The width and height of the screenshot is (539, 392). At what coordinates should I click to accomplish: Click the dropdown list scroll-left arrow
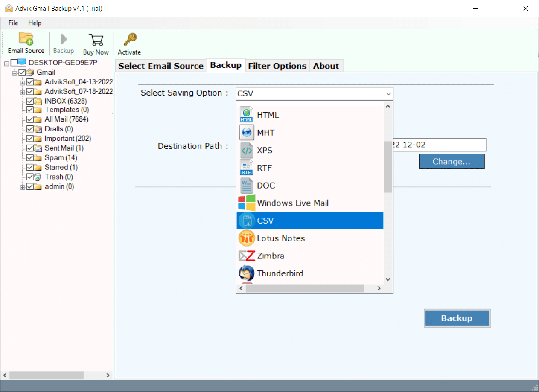[241, 288]
